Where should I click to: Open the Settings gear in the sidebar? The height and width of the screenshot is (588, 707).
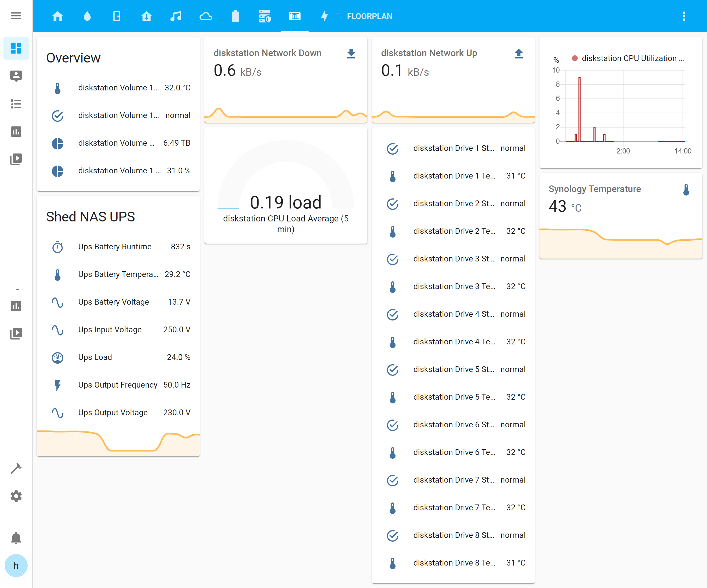16,496
